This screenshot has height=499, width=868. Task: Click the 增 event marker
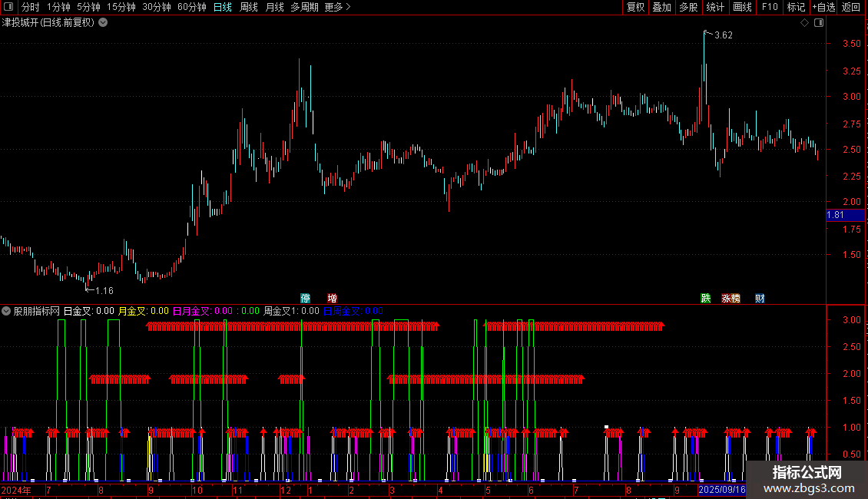coord(332,298)
